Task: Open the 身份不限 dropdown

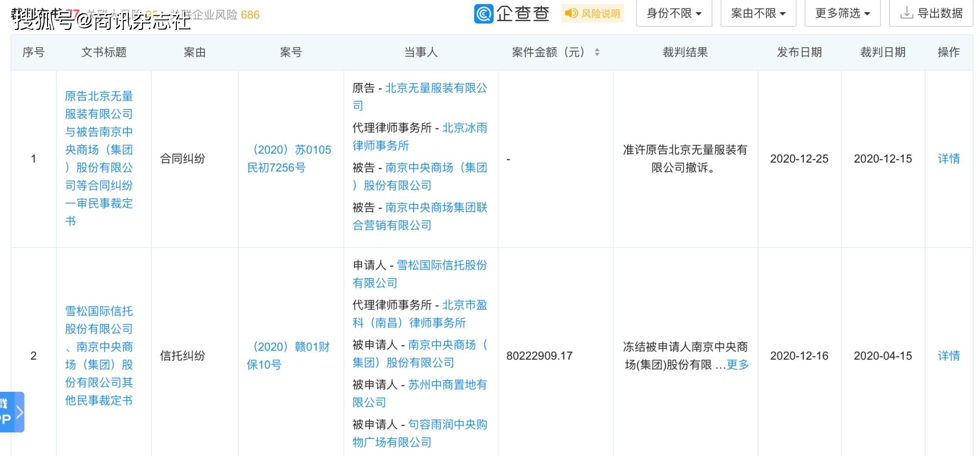Action: point(674,13)
